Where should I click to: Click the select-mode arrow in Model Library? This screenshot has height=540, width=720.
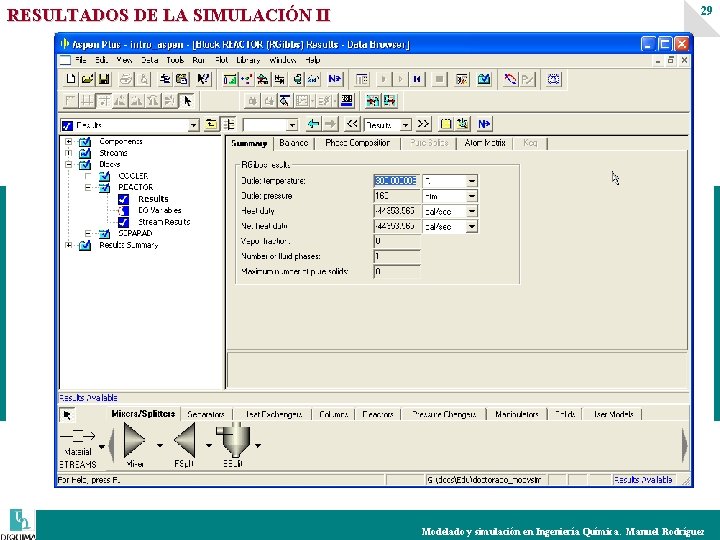[68, 415]
